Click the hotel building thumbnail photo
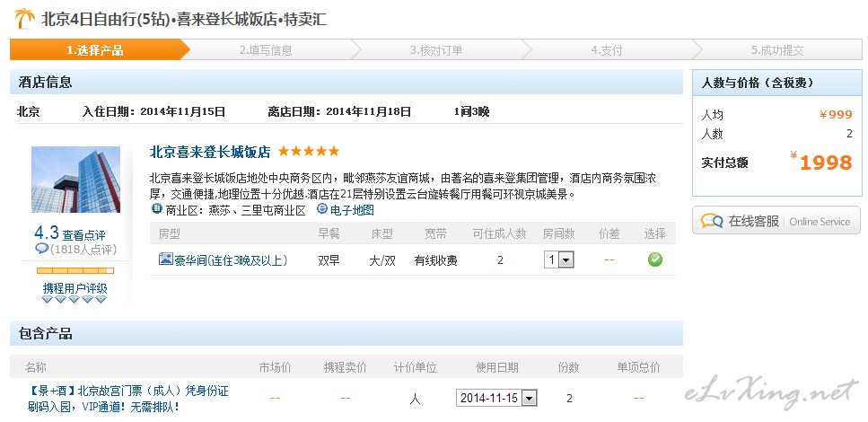This screenshot has width=868, height=422. click(75, 180)
